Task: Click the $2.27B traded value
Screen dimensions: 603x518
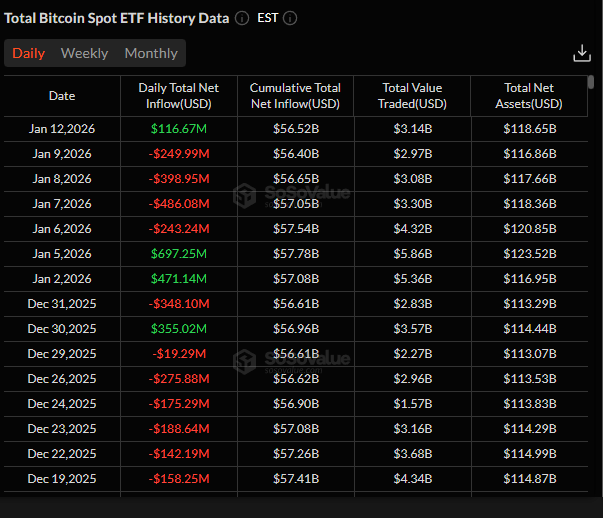Action: coord(413,354)
